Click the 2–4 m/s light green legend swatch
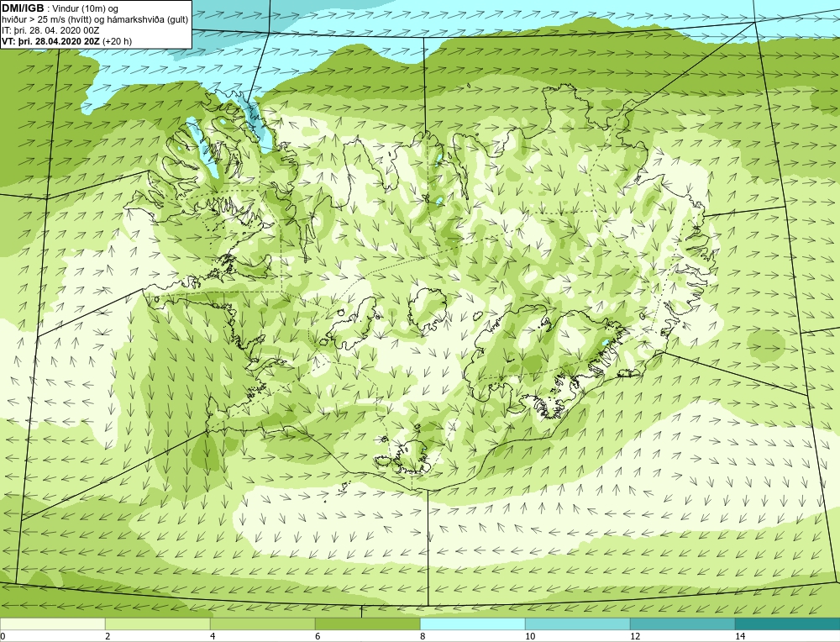 coord(158,624)
